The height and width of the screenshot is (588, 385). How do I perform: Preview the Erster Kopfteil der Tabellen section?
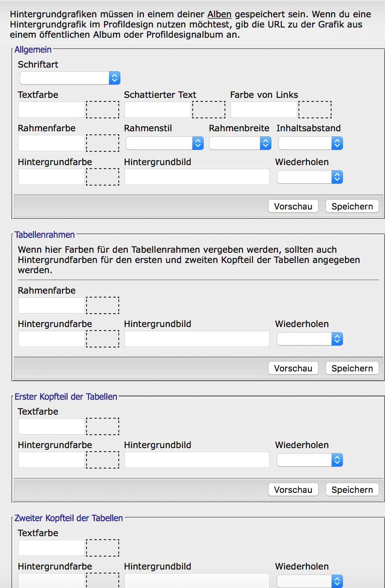point(293,490)
